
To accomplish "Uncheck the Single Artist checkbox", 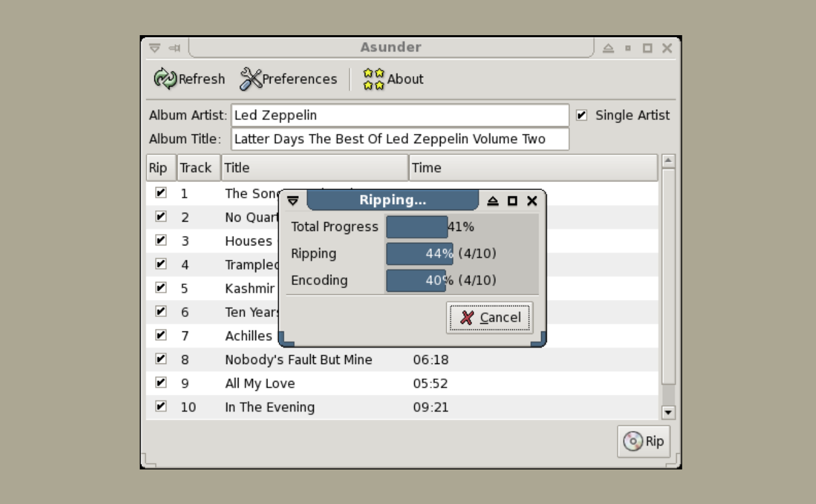I will tap(582, 115).
